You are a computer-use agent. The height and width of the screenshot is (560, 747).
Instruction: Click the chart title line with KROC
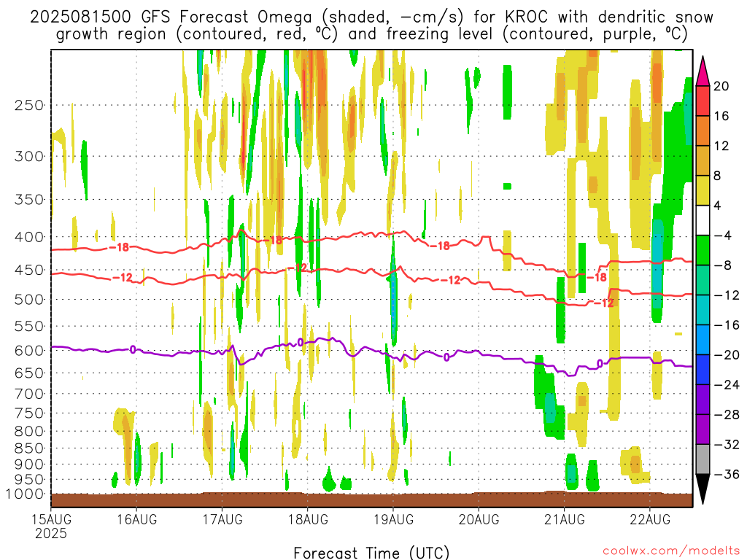(x=371, y=17)
